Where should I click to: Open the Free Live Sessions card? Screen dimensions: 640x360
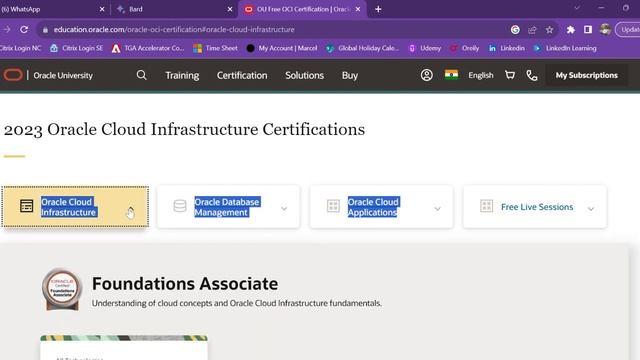point(535,207)
